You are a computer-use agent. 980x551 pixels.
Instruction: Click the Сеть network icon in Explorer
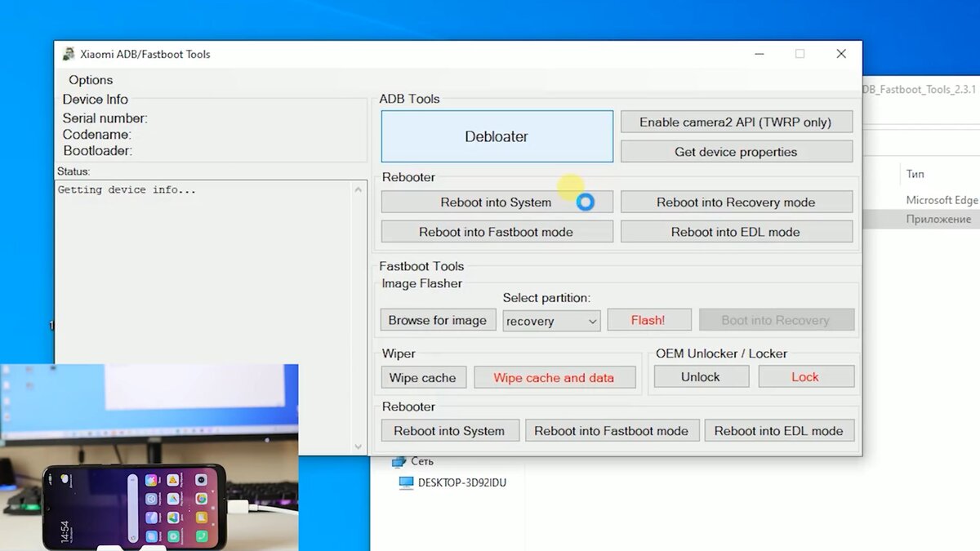coord(399,461)
